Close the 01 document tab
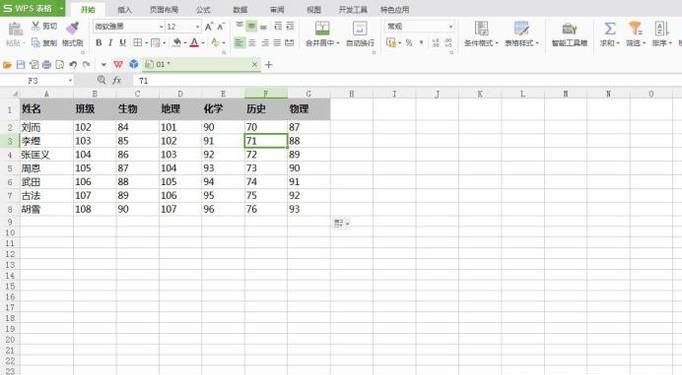This screenshot has width=682, height=375. click(x=254, y=65)
